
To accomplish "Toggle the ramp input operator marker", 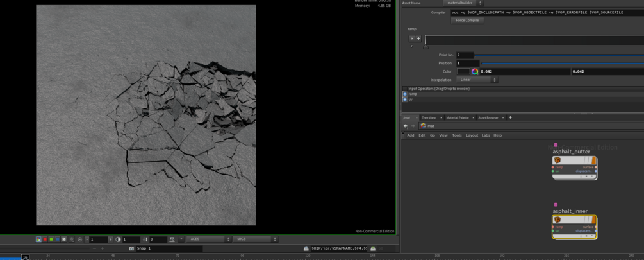I will click(405, 94).
